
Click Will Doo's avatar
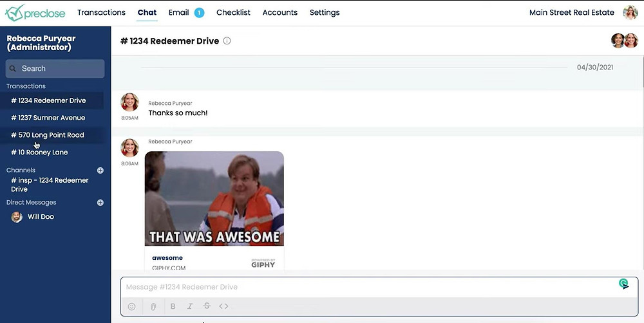click(17, 217)
